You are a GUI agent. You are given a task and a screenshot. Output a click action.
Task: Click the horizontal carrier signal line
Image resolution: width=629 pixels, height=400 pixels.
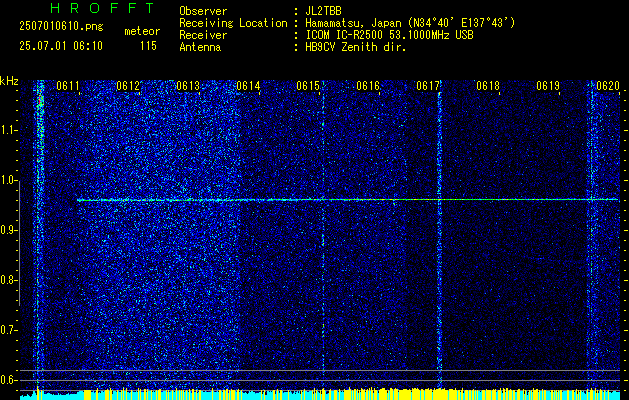tap(347, 199)
